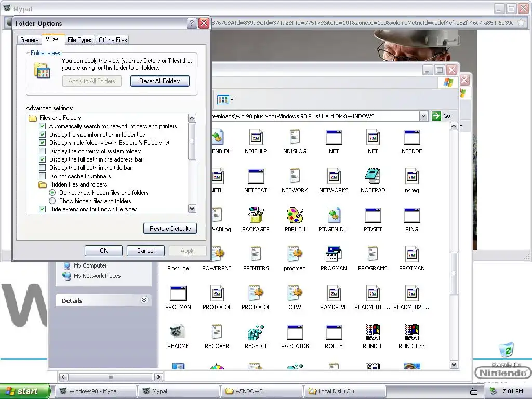Click the RUNDLL icon

(x=373, y=332)
